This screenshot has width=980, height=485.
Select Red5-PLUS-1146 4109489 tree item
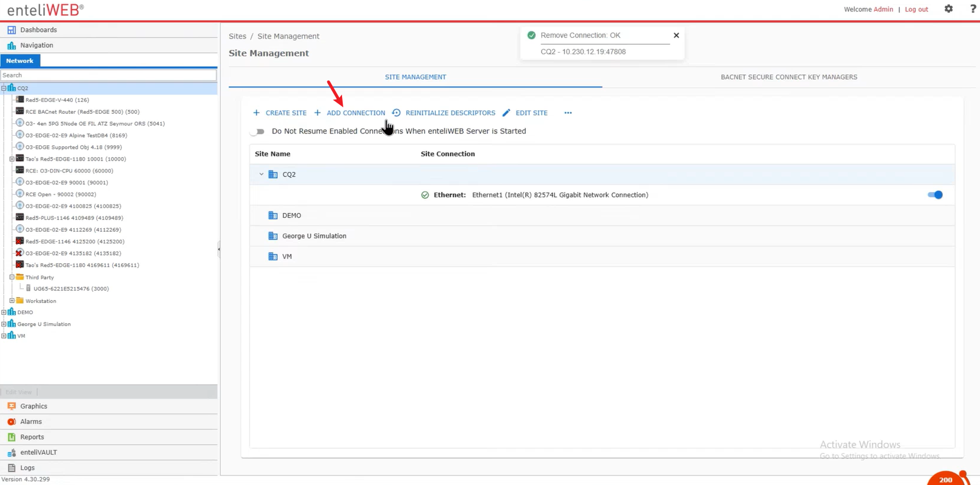coord(74,218)
